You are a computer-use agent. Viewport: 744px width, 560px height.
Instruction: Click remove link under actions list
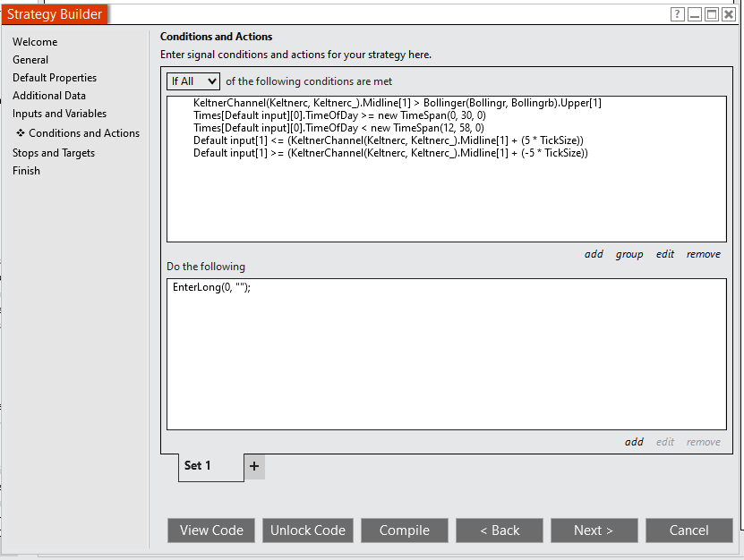point(703,442)
